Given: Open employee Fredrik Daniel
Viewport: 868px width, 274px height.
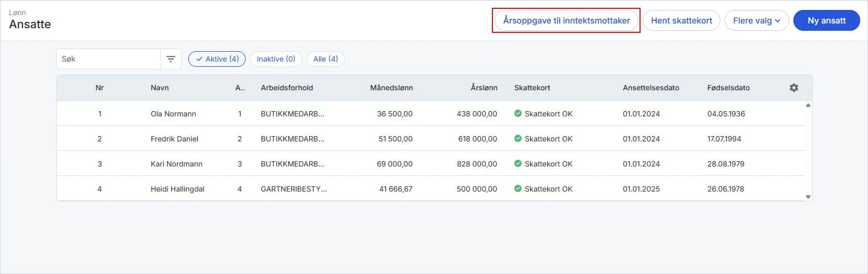Looking at the screenshot, I should click(174, 139).
